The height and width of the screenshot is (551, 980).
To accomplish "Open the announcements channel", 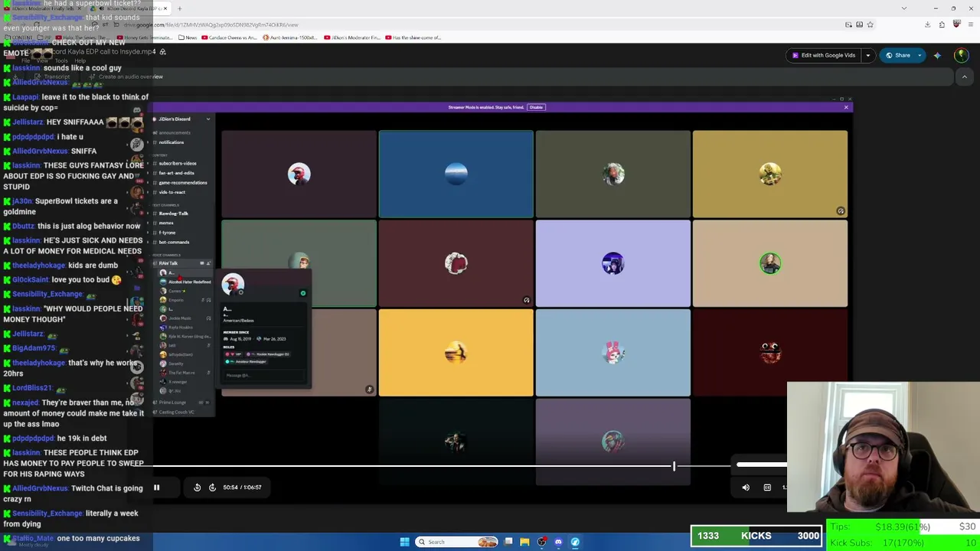I will point(175,133).
